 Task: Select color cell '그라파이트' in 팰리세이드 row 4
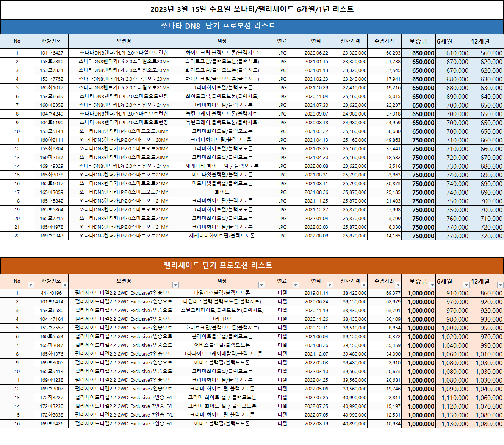pos(222,319)
